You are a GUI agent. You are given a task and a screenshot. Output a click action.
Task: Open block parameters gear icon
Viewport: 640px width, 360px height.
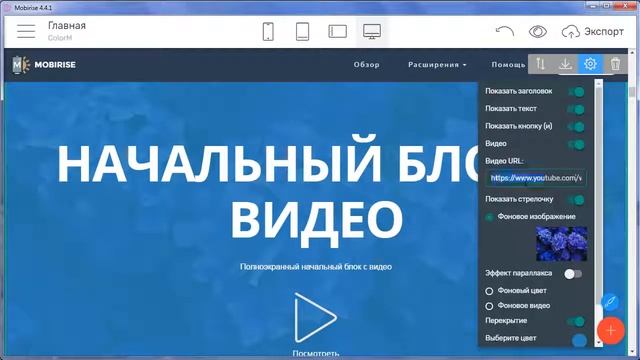590,64
